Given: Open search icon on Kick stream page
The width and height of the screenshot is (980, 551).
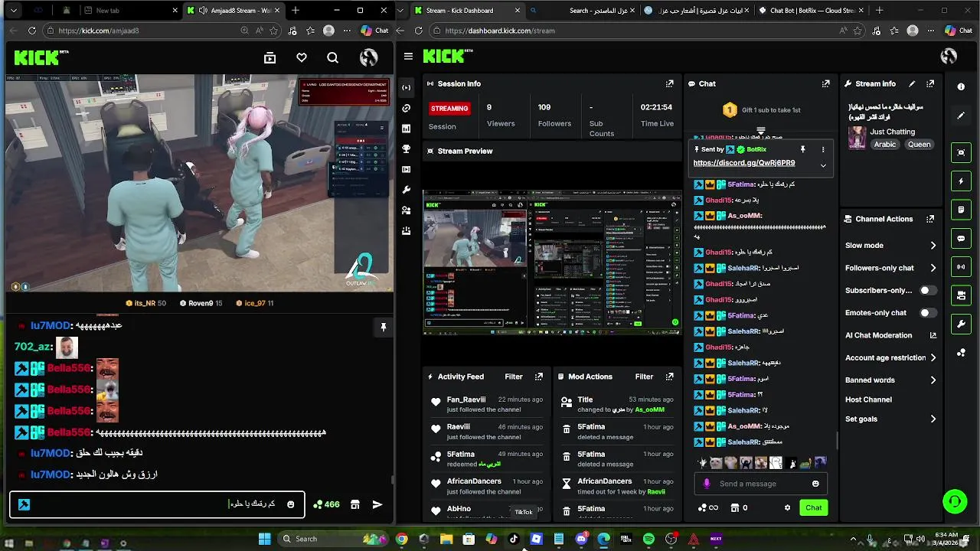Looking at the screenshot, I should [332, 57].
